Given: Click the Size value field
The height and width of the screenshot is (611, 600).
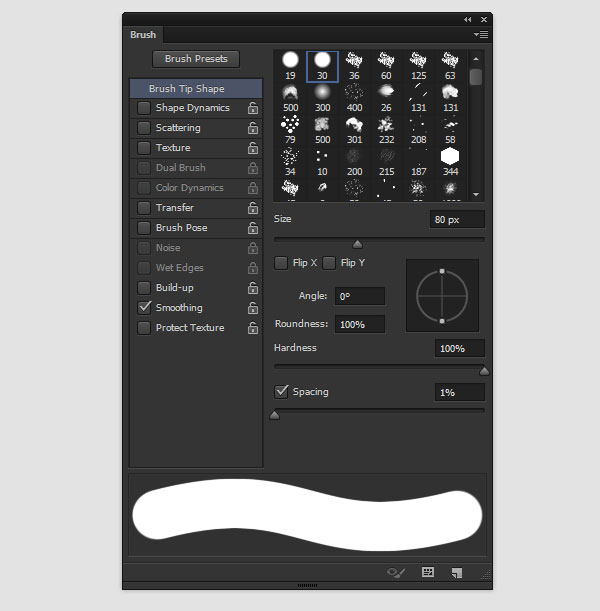Looking at the screenshot, I should click(x=457, y=219).
